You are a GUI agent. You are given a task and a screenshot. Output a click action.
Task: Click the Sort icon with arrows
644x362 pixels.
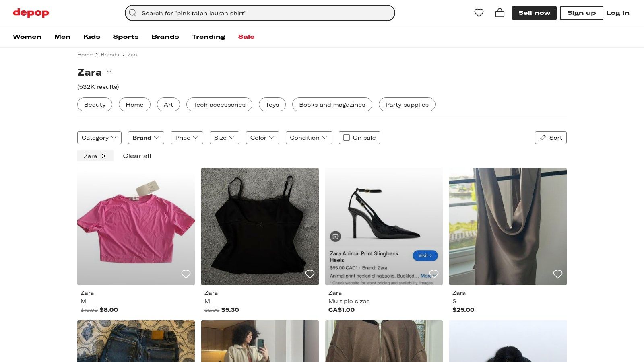pos(543,138)
